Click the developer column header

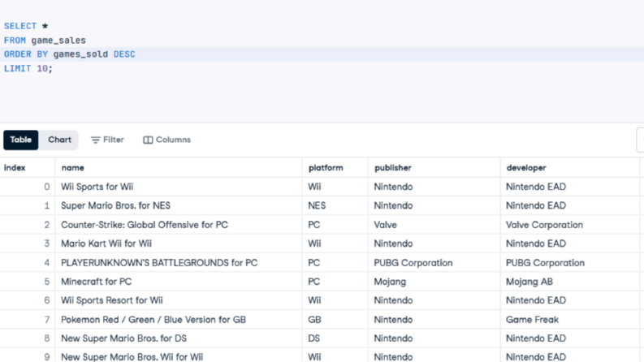(x=526, y=168)
